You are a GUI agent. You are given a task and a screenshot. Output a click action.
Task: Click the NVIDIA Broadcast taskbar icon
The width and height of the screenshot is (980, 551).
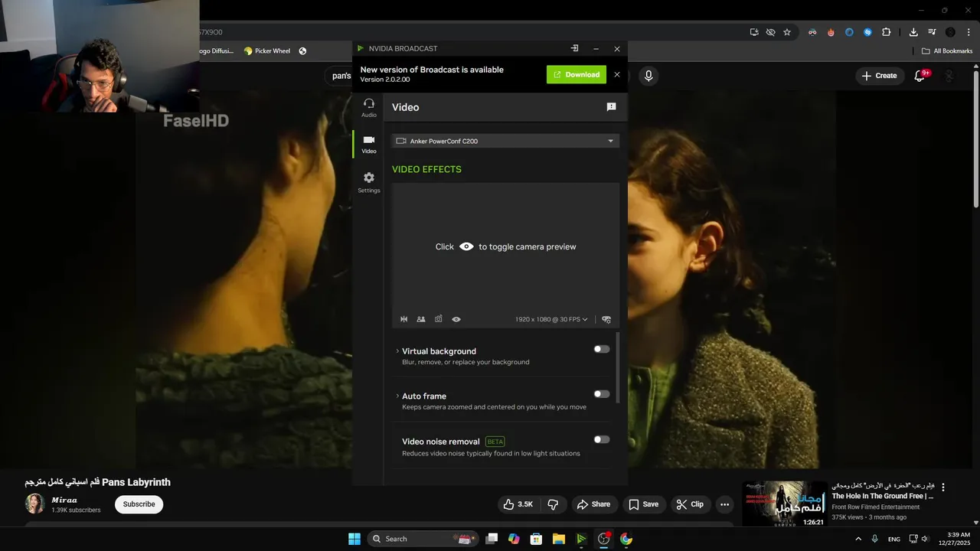point(581,539)
